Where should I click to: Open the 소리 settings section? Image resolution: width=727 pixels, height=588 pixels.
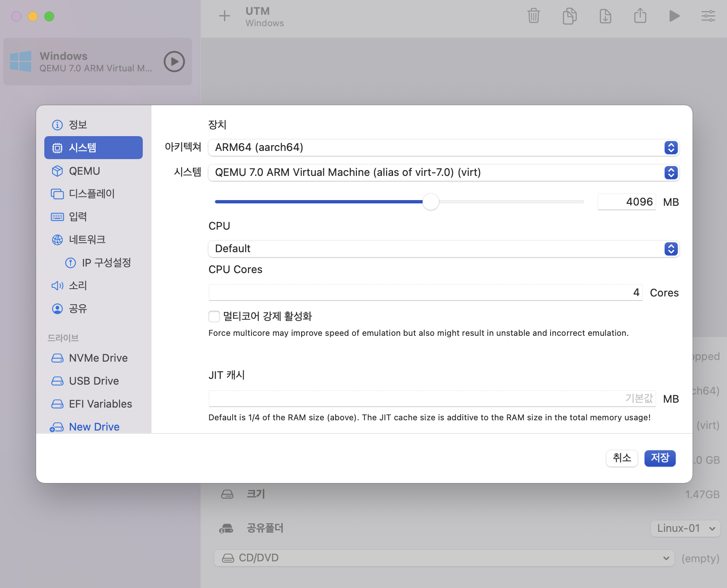(x=94, y=285)
